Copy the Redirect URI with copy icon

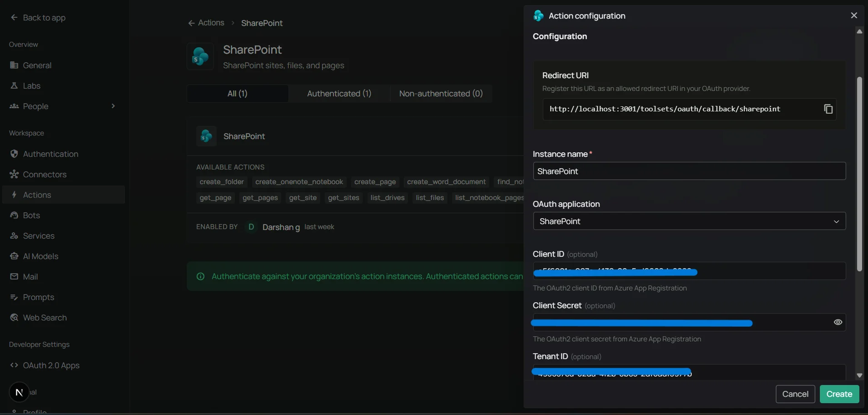point(828,109)
